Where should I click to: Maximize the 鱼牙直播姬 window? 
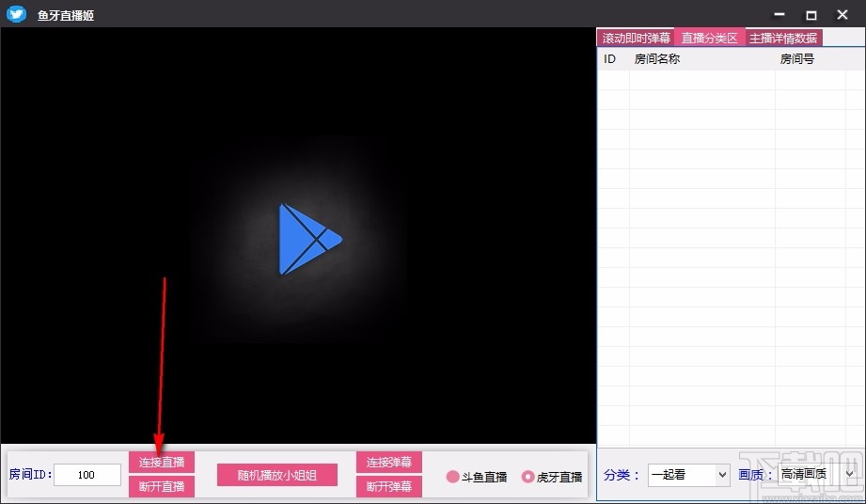tap(811, 15)
